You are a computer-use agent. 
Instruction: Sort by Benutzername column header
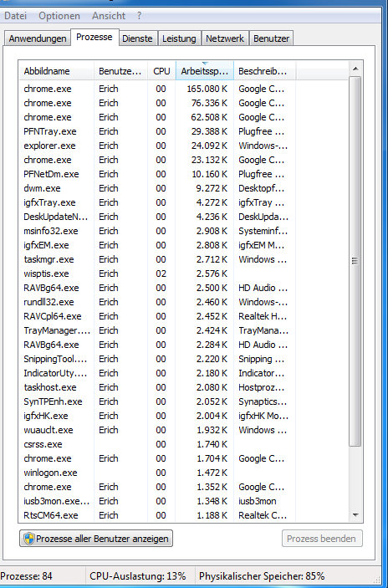(120, 71)
